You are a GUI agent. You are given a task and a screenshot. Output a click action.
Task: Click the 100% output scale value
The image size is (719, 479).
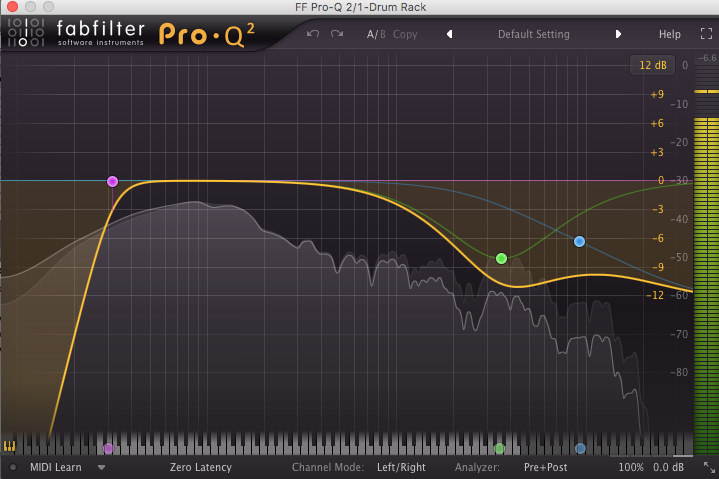(x=631, y=468)
